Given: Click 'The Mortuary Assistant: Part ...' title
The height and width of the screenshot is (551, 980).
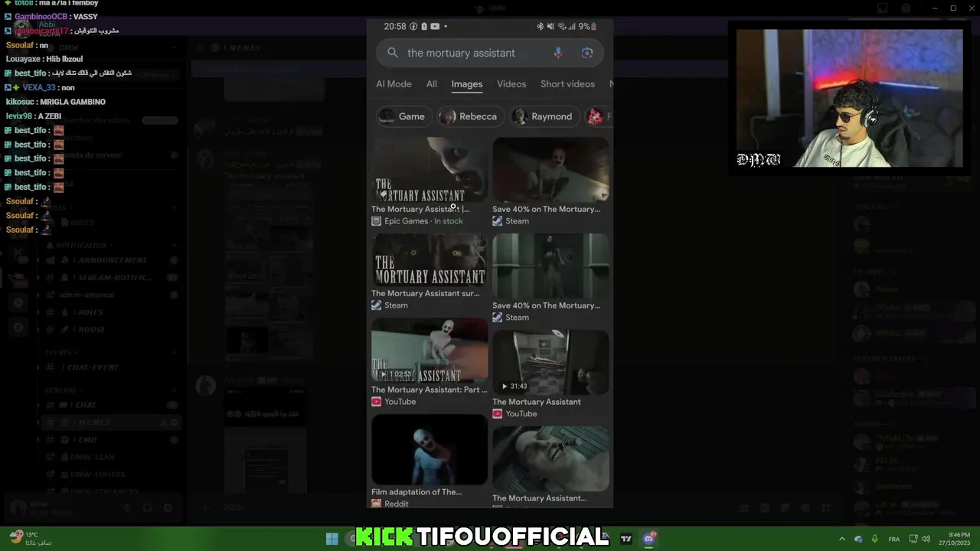Looking at the screenshot, I should click(429, 390).
